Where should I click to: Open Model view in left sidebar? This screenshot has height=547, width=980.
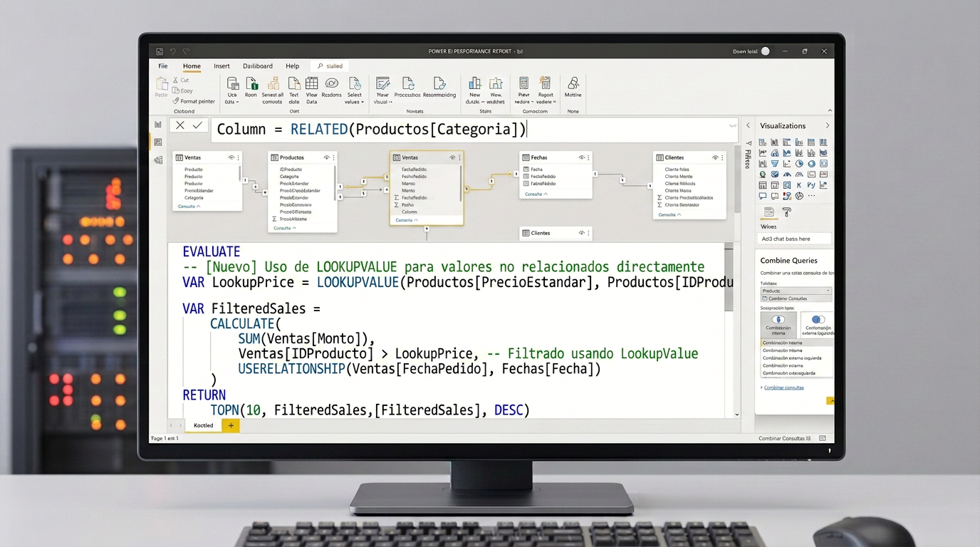[x=158, y=160]
